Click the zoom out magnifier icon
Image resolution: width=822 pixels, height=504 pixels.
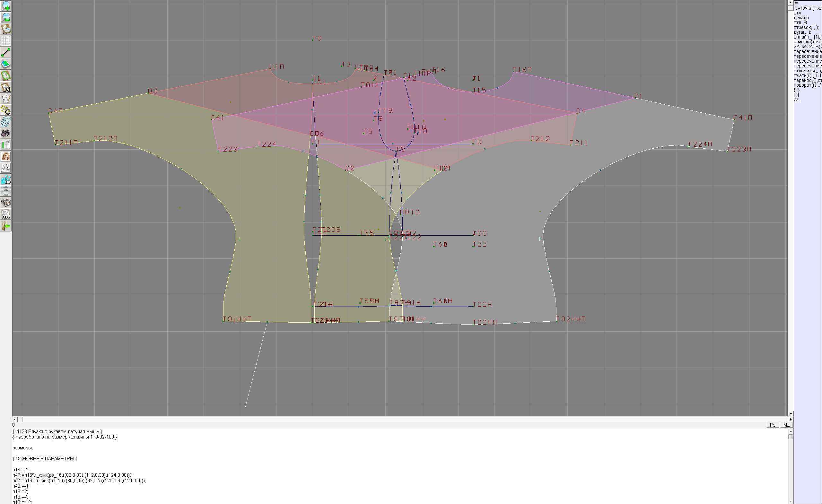pyautogui.click(x=6, y=17)
